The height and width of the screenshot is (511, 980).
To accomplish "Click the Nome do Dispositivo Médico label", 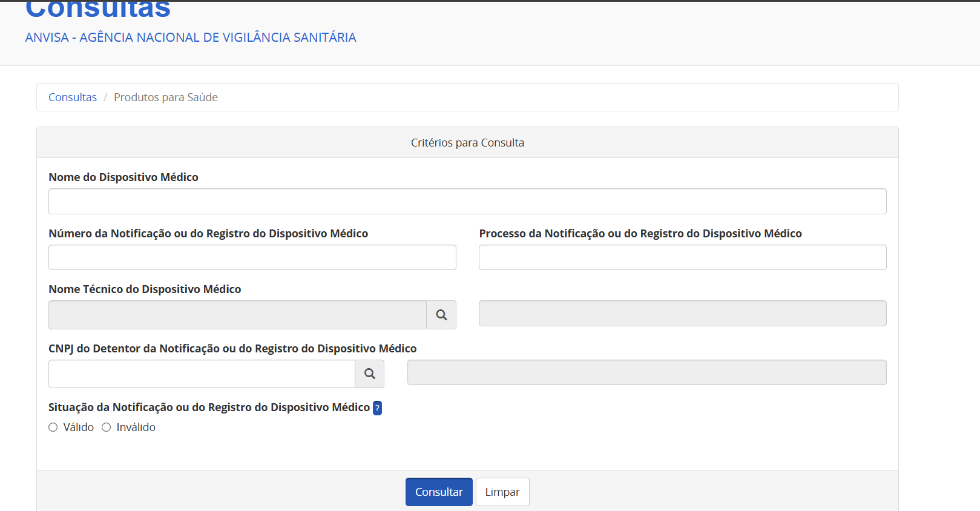I will pos(123,177).
